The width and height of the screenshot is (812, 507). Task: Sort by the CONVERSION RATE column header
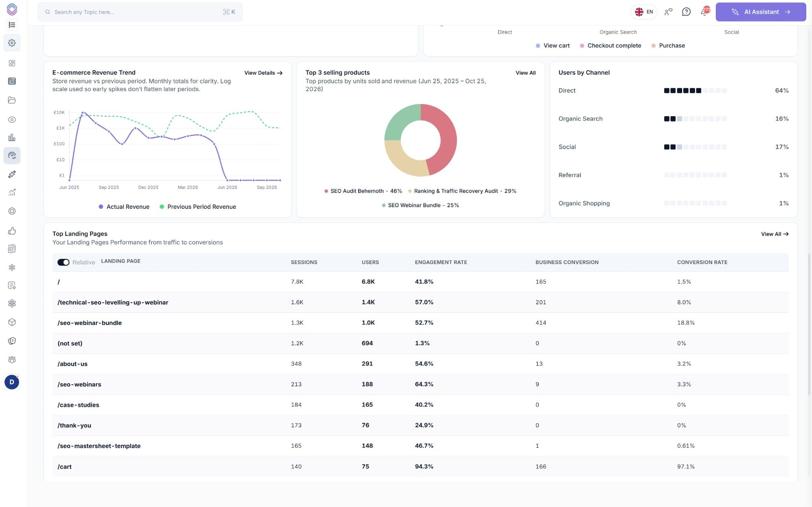coord(702,262)
